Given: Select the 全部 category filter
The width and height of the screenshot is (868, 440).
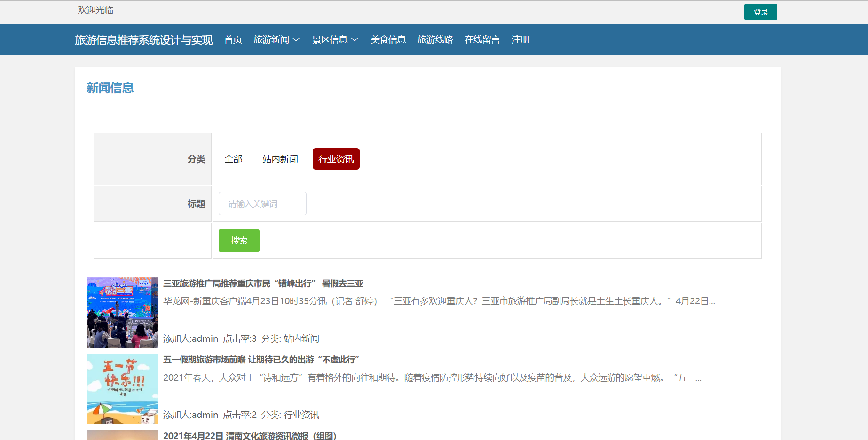Looking at the screenshot, I should coord(233,159).
